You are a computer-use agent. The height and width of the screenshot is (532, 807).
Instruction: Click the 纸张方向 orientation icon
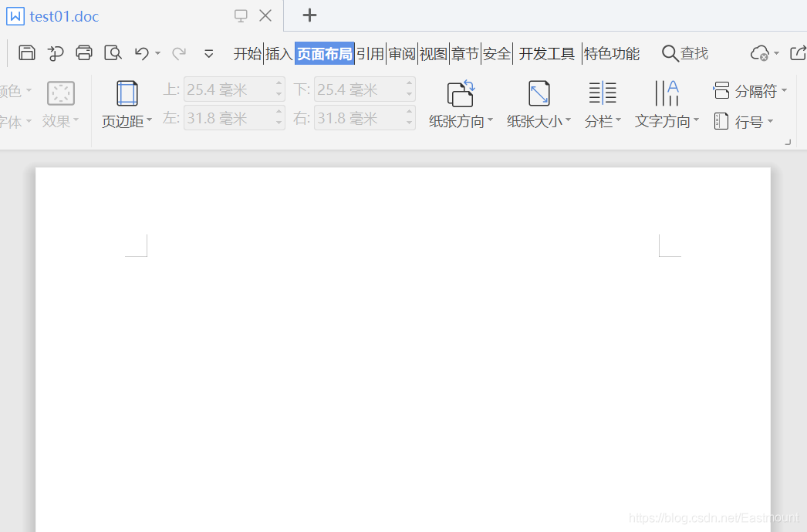pos(461,93)
